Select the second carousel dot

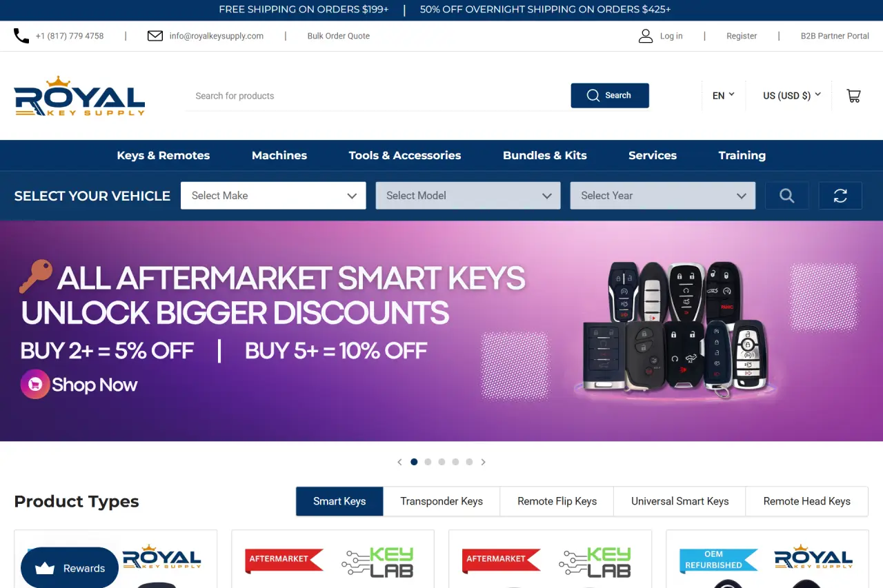tap(428, 462)
